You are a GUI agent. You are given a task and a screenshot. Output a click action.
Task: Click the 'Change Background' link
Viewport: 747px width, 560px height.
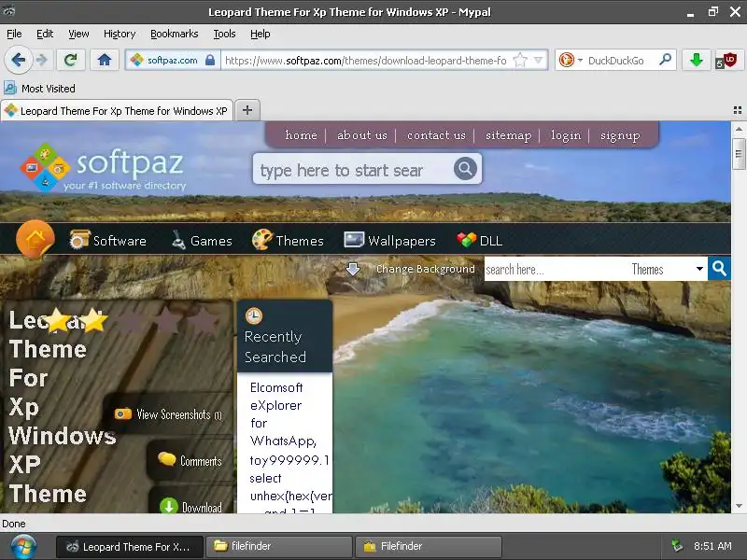pyautogui.click(x=426, y=269)
